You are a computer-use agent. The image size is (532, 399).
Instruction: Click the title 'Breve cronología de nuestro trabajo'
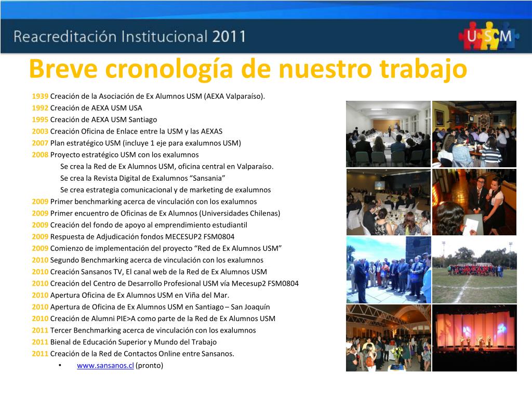[x=248, y=69]
